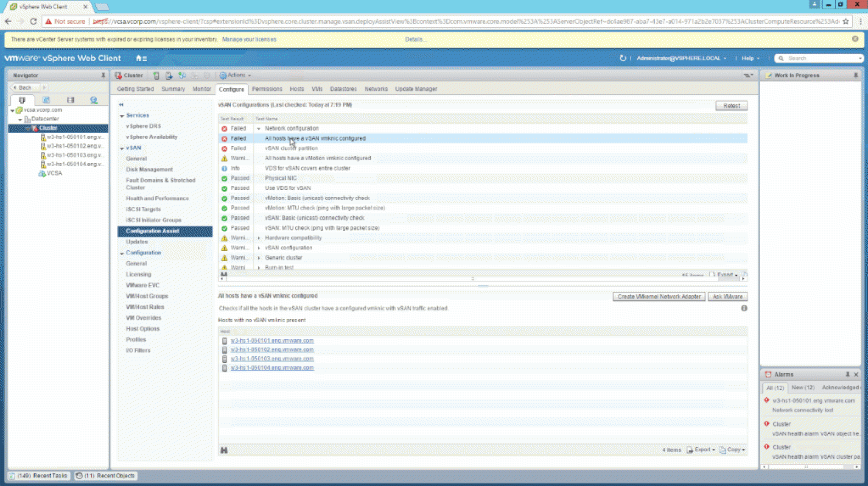This screenshot has width=868, height=486.
Task: Collapse Network configuration test group
Action: 258,128
